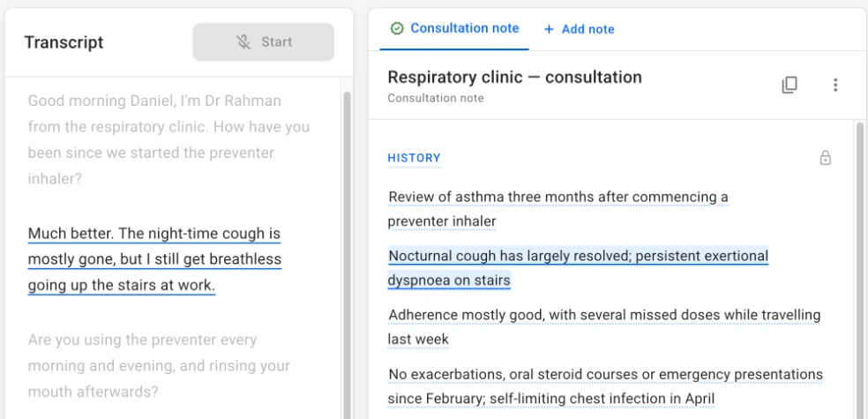Click the 'Respiratory clinic — consultation' title
The height and width of the screenshot is (419, 868).
point(515,77)
